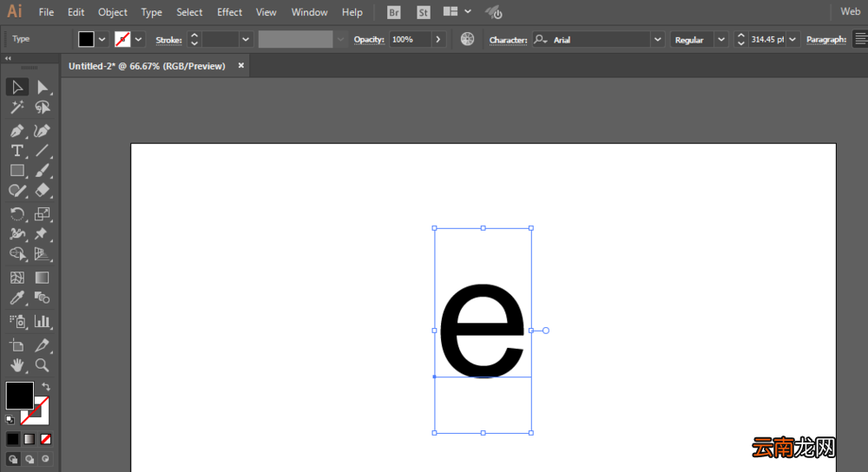Open the Edit menu
The width and height of the screenshot is (868, 472).
(x=76, y=12)
